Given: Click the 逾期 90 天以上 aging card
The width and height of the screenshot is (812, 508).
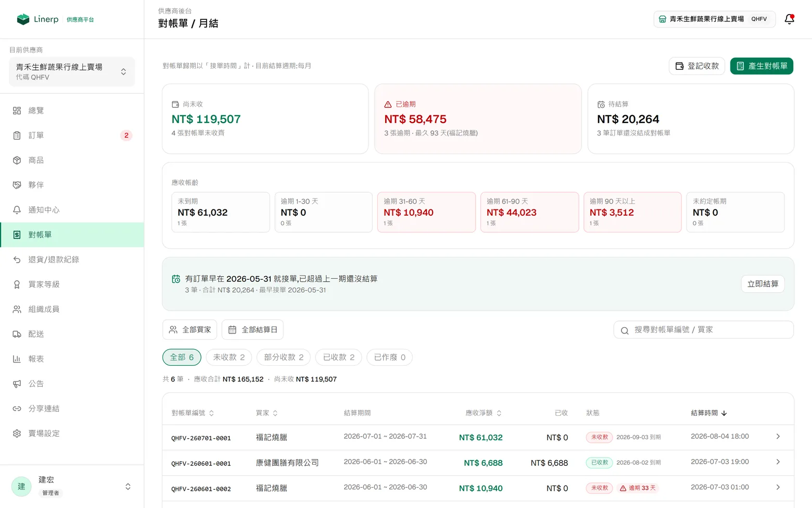Looking at the screenshot, I should click(x=632, y=212).
